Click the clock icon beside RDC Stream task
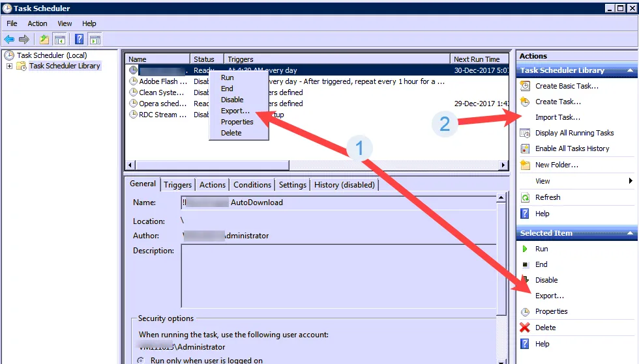Screen dimensions: 639x364 [x=133, y=115]
